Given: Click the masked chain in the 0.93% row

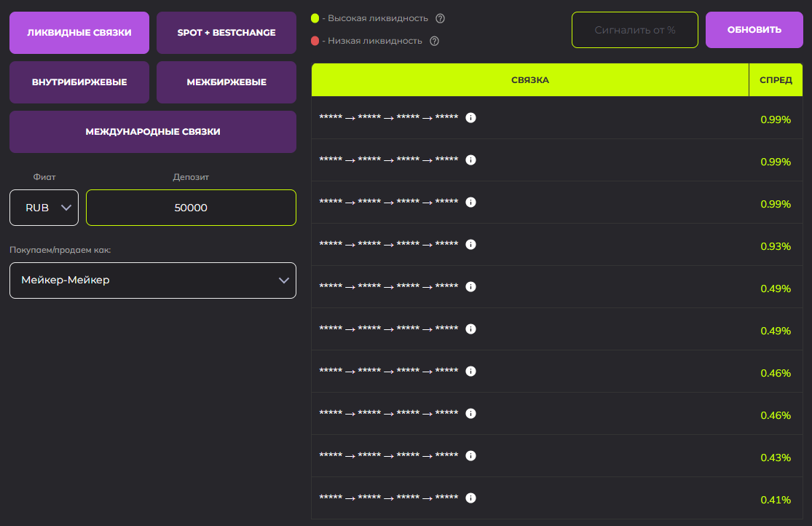Looking at the screenshot, I should pyautogui.click(x=389, y=244).
